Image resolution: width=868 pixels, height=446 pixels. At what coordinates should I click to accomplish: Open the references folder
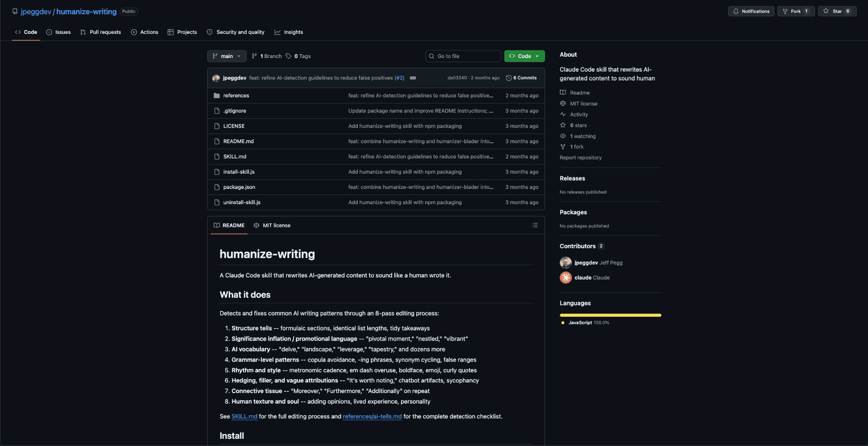(x=236, y=96)
